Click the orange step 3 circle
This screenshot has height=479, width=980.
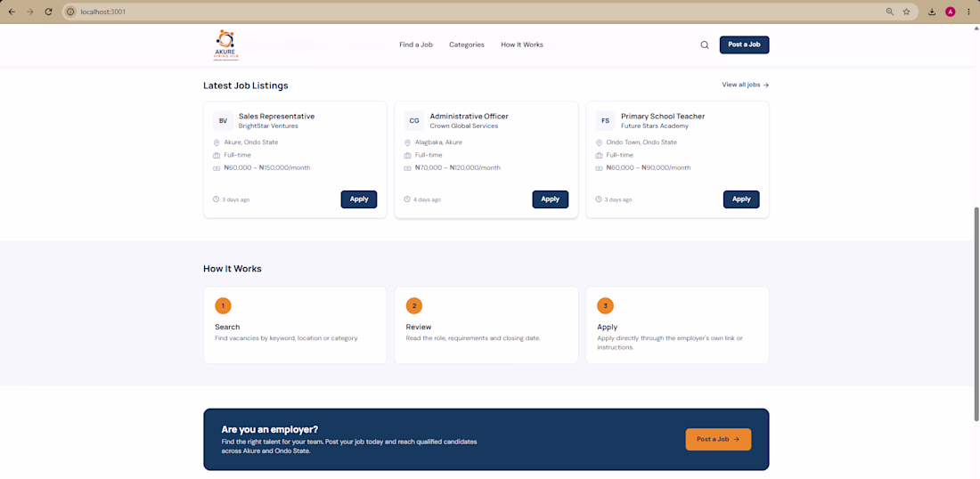coord(605,305)
